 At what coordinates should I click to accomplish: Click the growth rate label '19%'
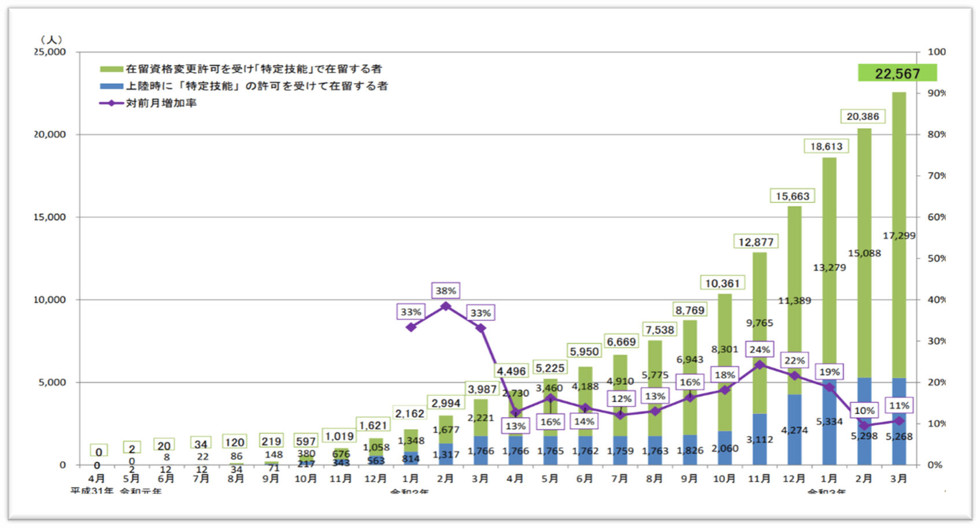[x=829, y=372]
